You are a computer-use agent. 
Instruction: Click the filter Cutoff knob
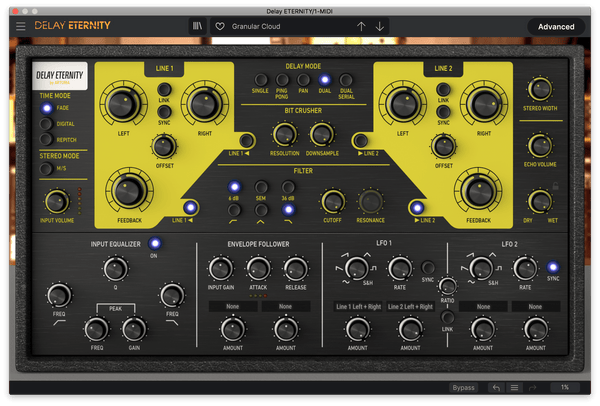(x=333, y=201)
